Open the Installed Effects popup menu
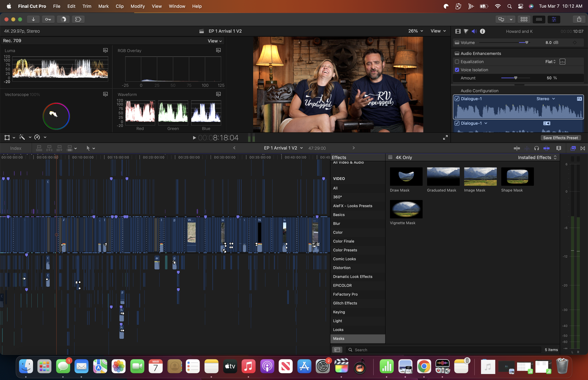 (537, 157)
